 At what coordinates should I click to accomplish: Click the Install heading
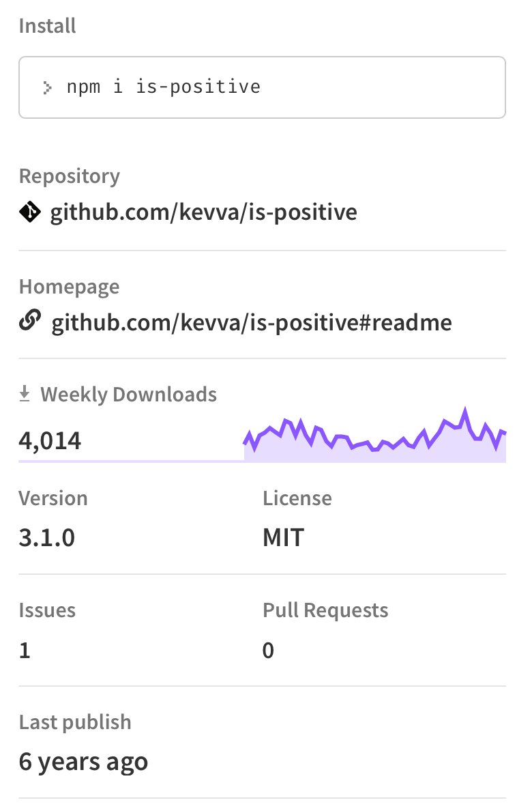coord(48,26)
